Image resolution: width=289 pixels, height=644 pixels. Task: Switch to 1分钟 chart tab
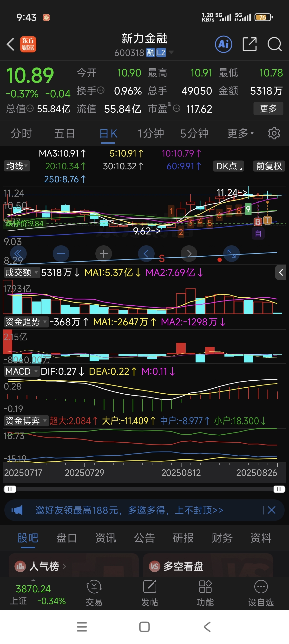pos(151,133)
